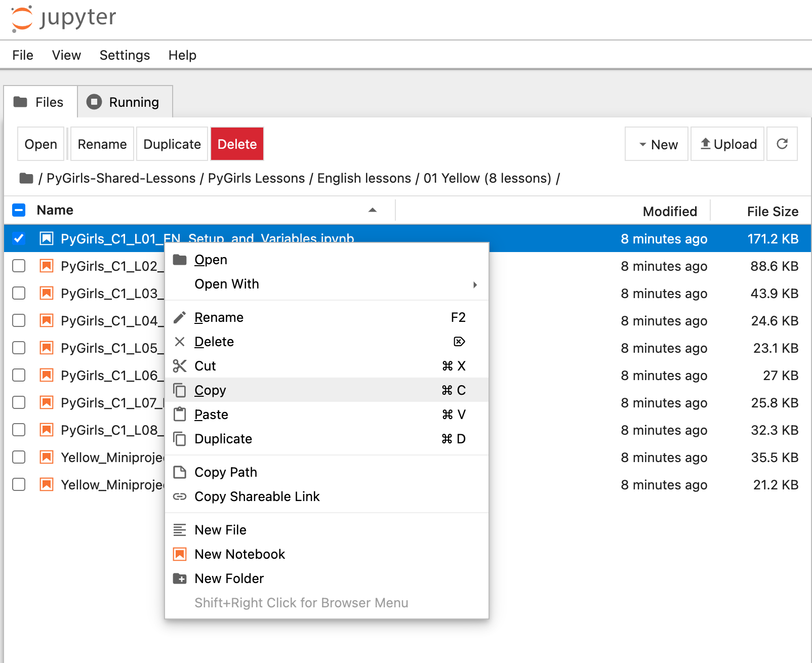Screen dimensions: 812x663
Task: Click notebook icon of PyGirls_C1_L02 file
Action: point(47,266)
